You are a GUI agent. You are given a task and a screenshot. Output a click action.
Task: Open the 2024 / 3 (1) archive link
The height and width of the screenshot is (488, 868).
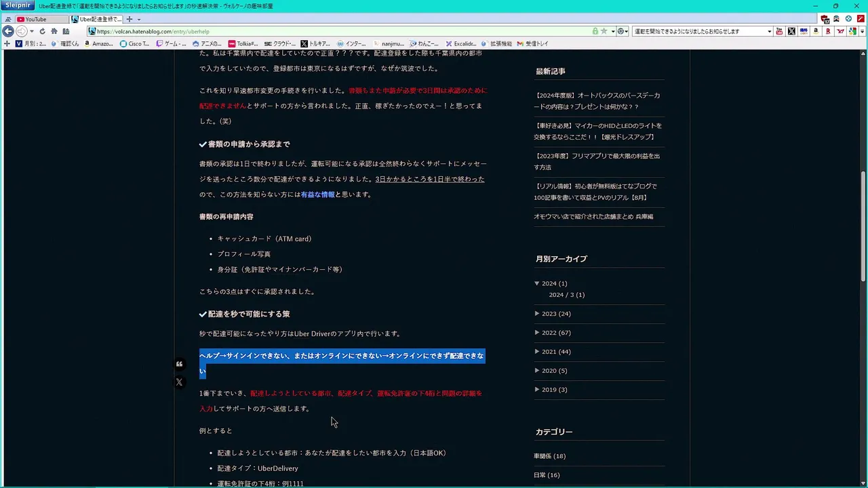coord(566,295)
